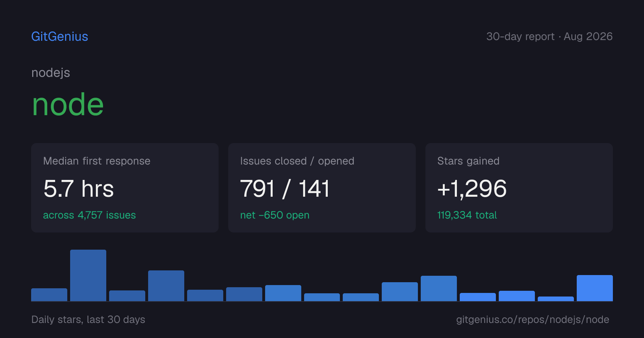The image size is (644, 338).
Task: Click 'across 4,757 issues' subtext
Action: click(x=89, y=215)
